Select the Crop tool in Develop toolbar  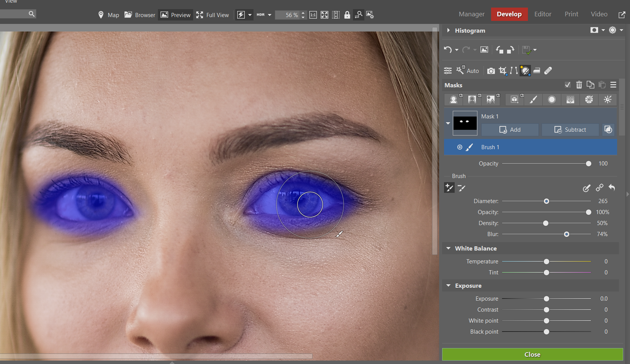point(502,71)
